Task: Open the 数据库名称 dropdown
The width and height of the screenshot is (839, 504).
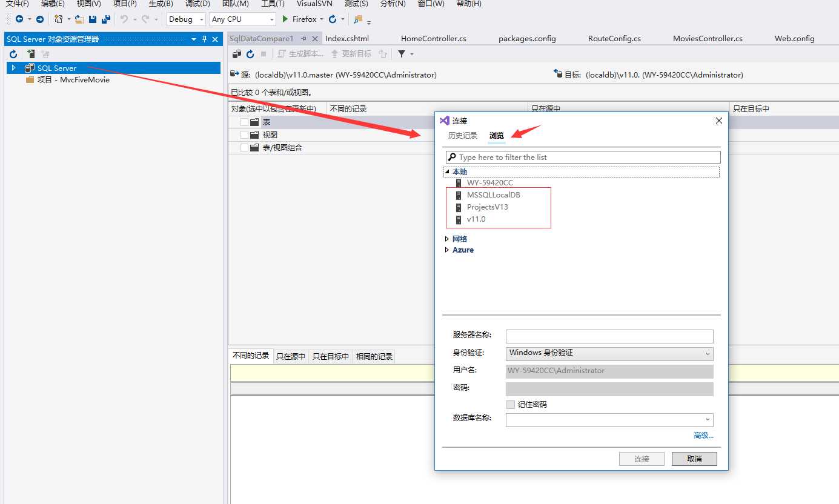Action: tap(609, 419)
